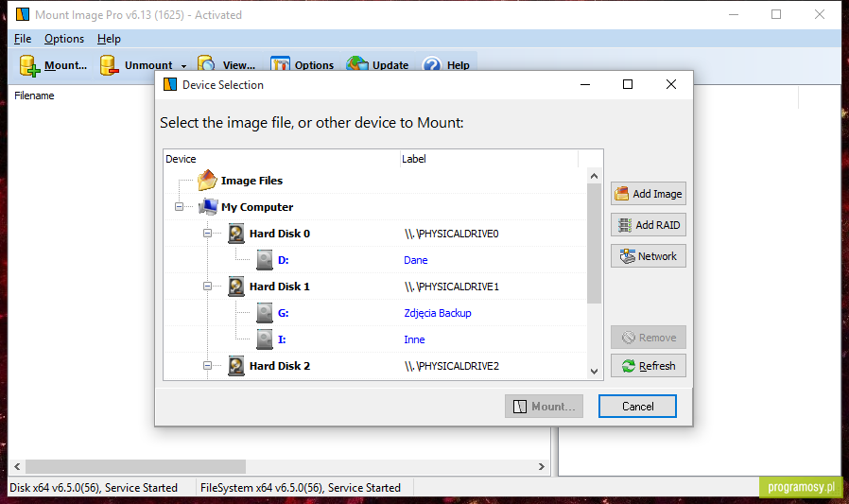Click the Help question mark icon

coord(432,64)
